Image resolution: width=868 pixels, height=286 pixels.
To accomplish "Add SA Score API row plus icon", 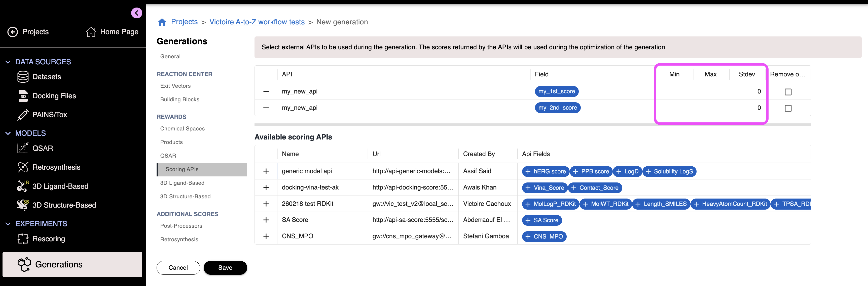I will (266, 220).
